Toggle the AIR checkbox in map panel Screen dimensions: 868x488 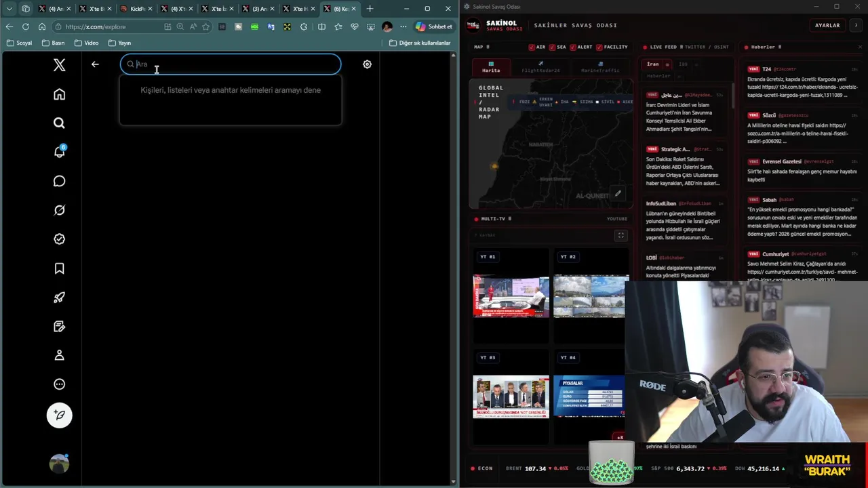[532, 47]
